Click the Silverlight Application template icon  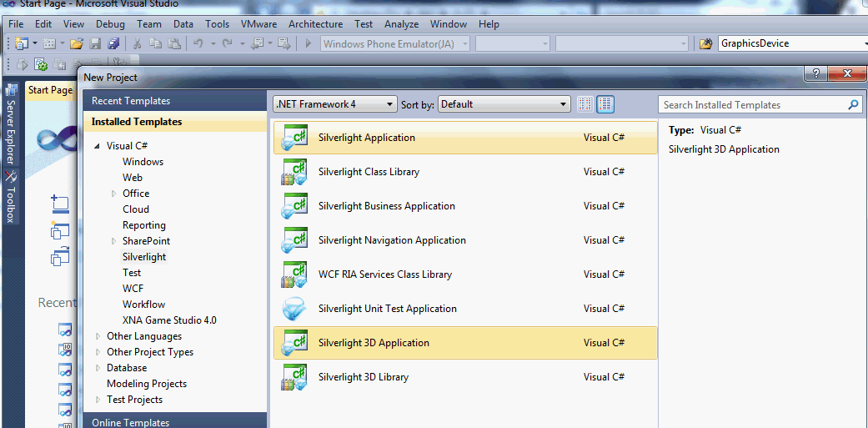tap(294, 138)
